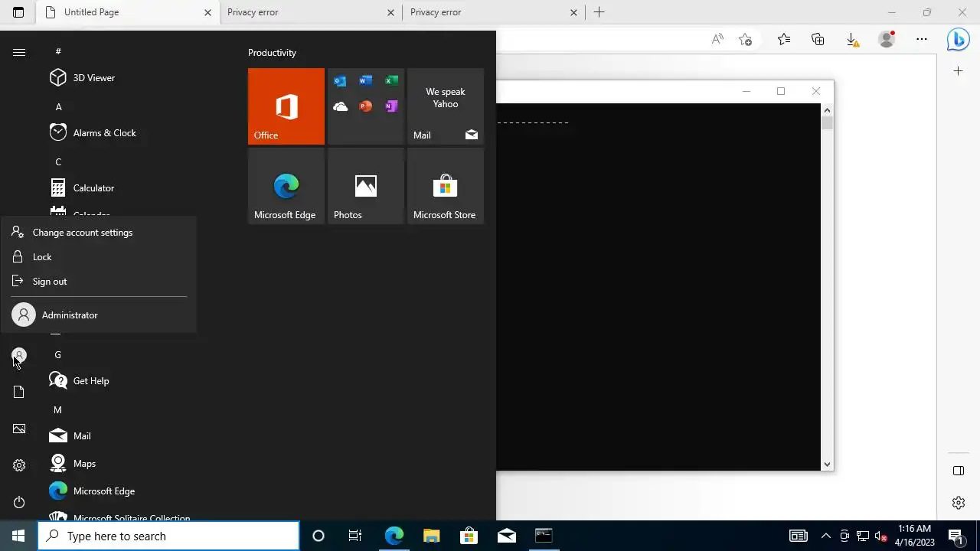Open the Bing chat sidebar button
The image size is (980, 551).
pyautogui.click(x=959, y=40)
